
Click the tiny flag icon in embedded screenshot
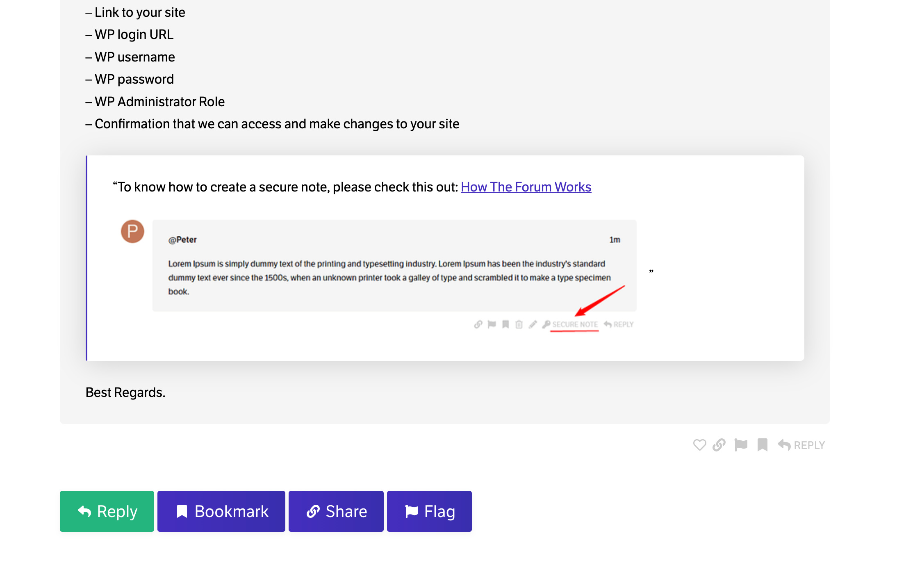492,324
